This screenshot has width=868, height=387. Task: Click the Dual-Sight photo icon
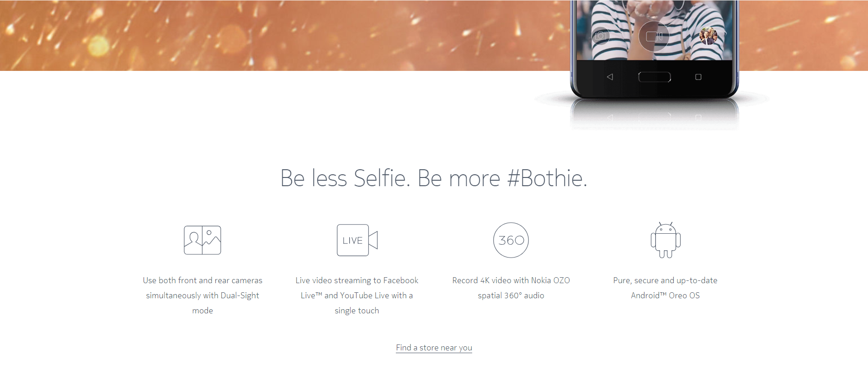pos(202,240)
